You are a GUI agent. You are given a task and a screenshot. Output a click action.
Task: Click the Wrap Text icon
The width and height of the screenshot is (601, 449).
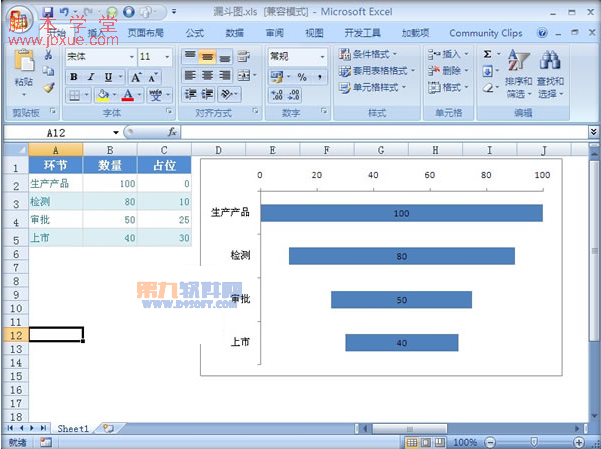pos(244,56)
